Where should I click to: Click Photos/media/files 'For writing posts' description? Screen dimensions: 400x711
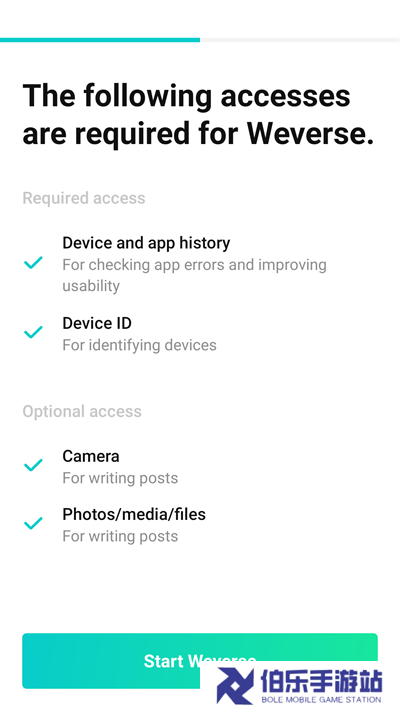[x=120, y=536]
